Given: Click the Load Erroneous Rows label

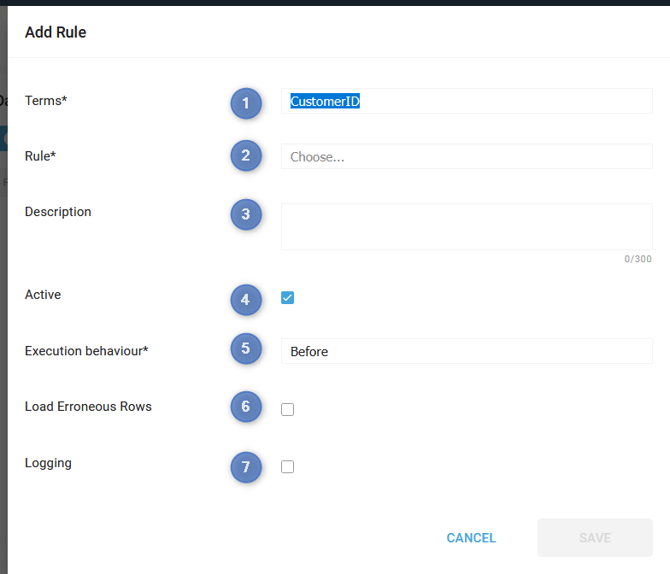Looking at the screenshot, I should coord(88,407).
